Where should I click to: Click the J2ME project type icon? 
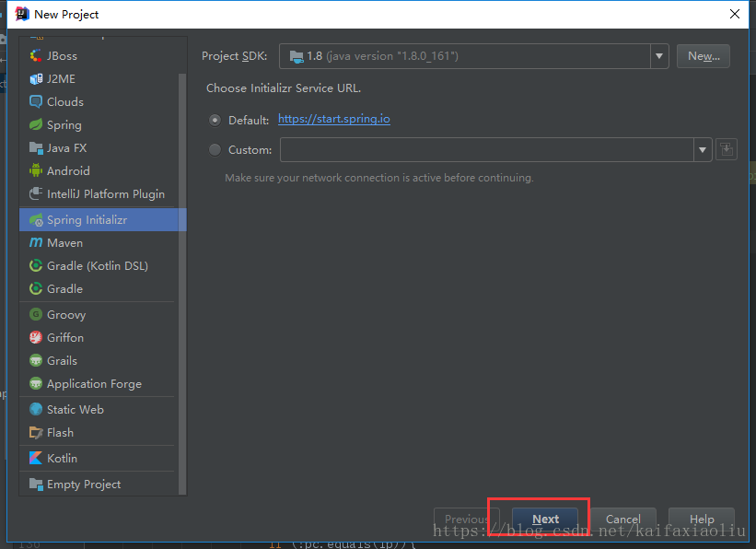point(36,78)
